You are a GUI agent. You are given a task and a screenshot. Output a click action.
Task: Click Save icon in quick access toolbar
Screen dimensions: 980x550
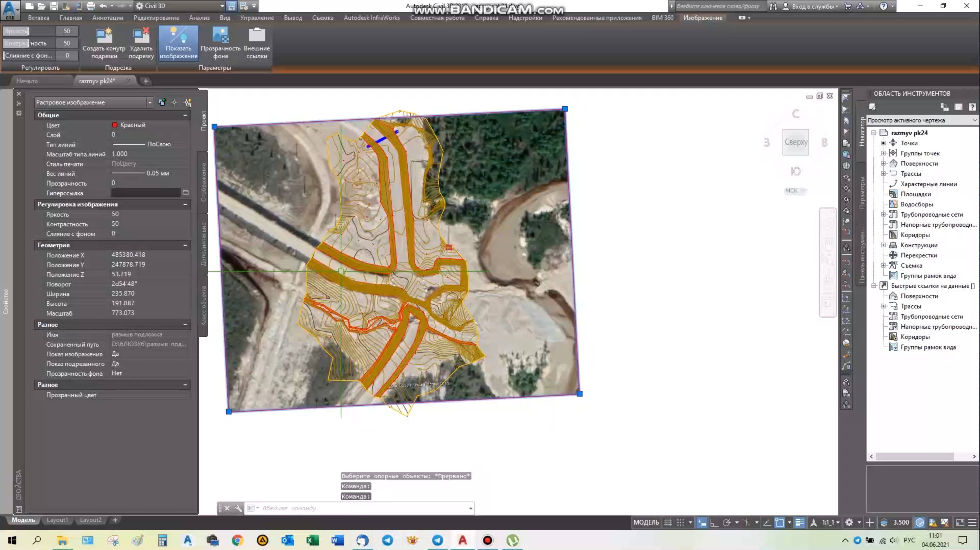click(x=54, y=6)
